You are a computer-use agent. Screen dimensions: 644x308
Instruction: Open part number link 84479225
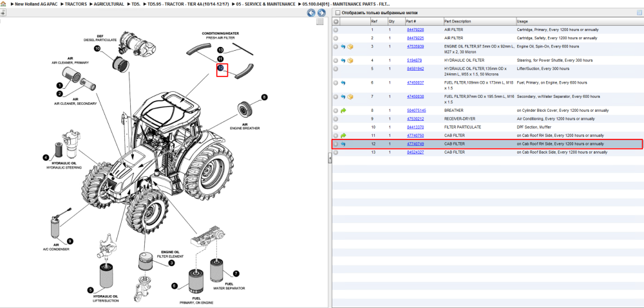pyautogui.click(x=415, y=38)
